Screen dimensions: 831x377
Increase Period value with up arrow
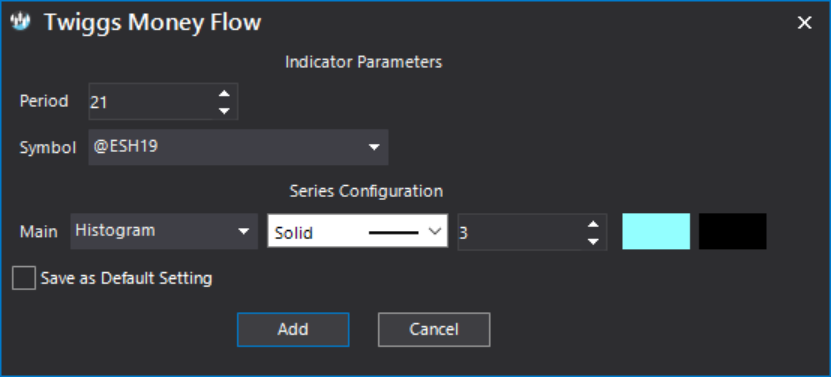[x=224, y=93]
